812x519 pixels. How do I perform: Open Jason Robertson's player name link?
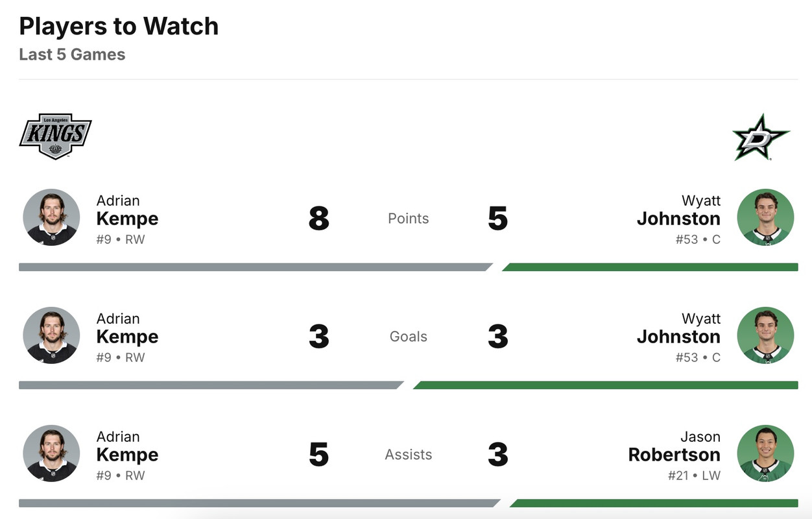point(675,447)
